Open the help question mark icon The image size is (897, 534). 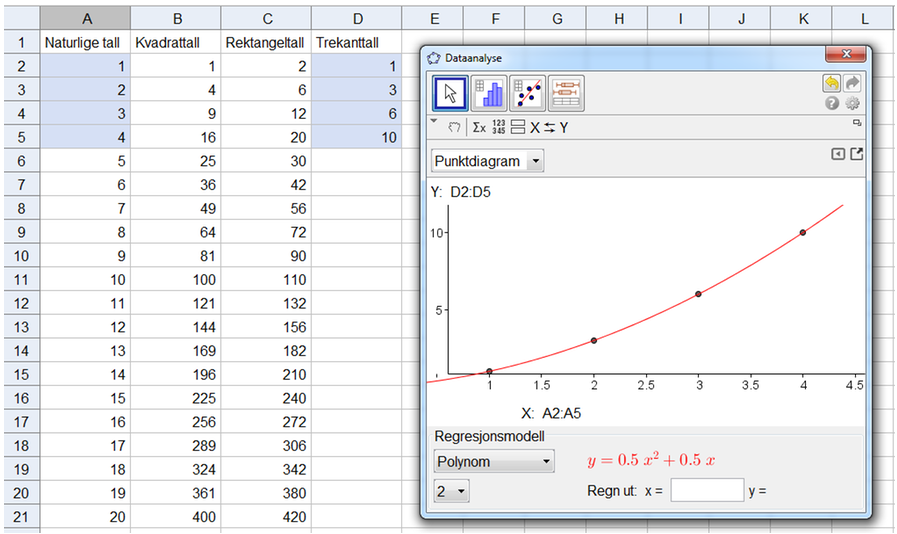(x=832, y=103)
